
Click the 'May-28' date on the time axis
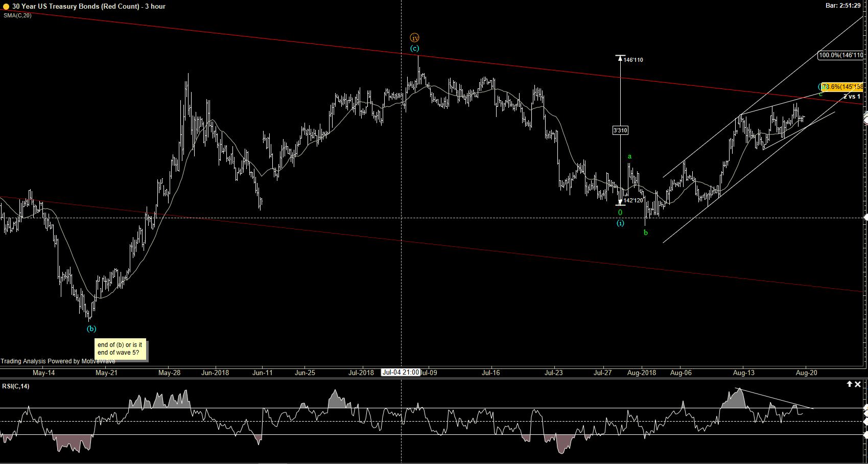170,373
